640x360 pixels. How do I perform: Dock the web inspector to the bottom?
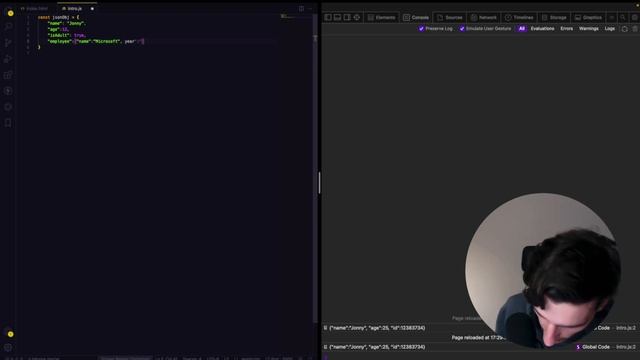(337, 17)
